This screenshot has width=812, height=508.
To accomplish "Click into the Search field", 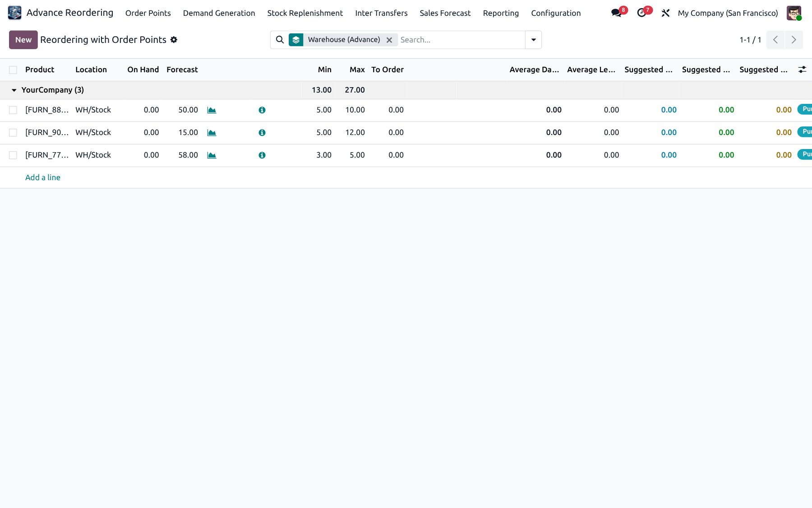I will pos(461,40).
